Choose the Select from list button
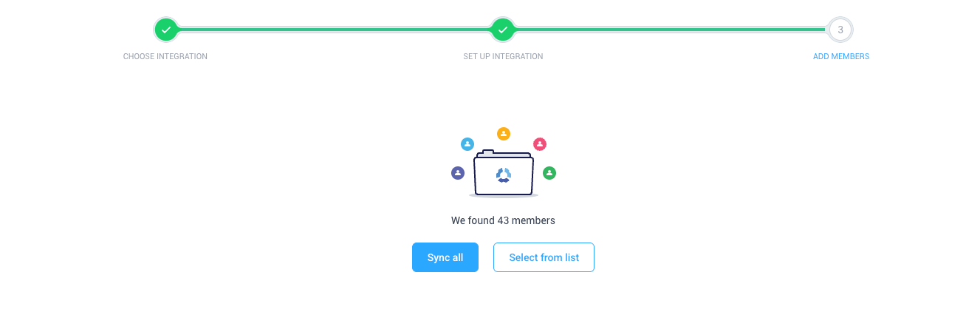Viewport: 980px width, 315px height. tap(544, 257)
